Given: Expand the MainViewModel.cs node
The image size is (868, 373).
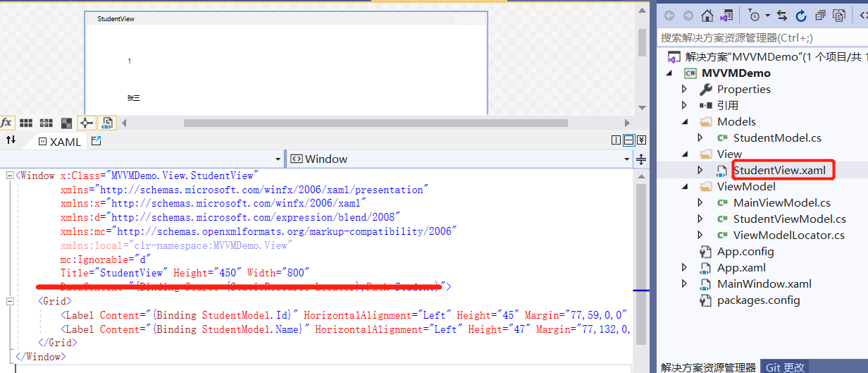Looking at the screenshot, I should (x=700, y=203).
